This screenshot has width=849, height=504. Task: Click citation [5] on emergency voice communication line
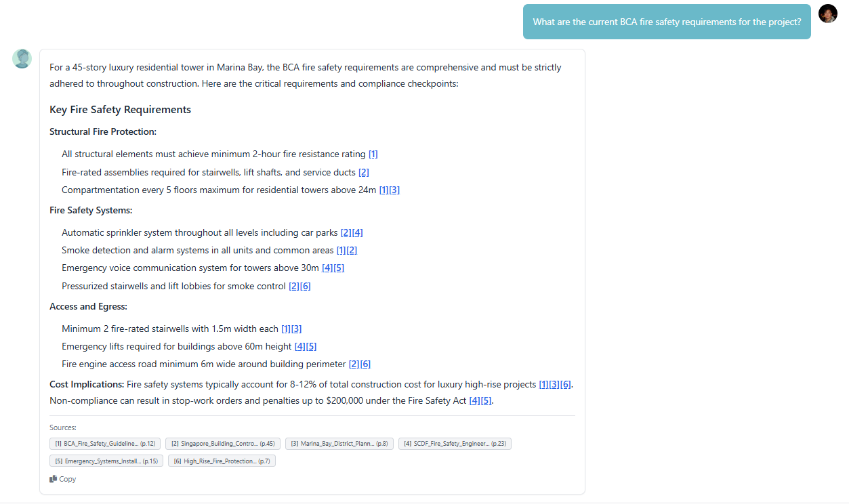point(339,268)
